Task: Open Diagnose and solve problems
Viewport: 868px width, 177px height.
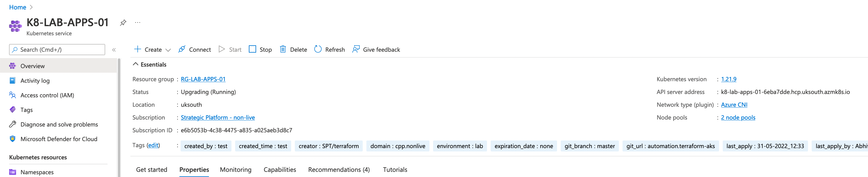Action: point(59,124)
